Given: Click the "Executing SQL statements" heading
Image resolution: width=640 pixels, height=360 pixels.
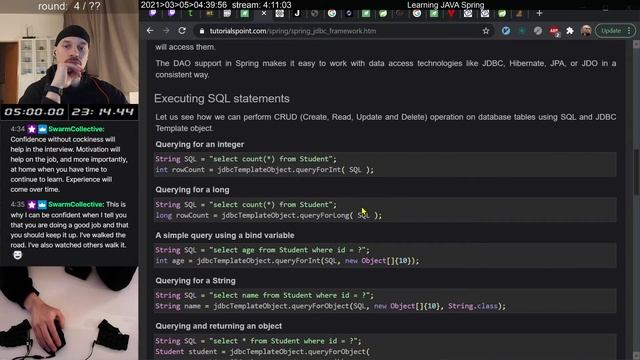Looking at the screenshot, I should click(x=222, y=98).
